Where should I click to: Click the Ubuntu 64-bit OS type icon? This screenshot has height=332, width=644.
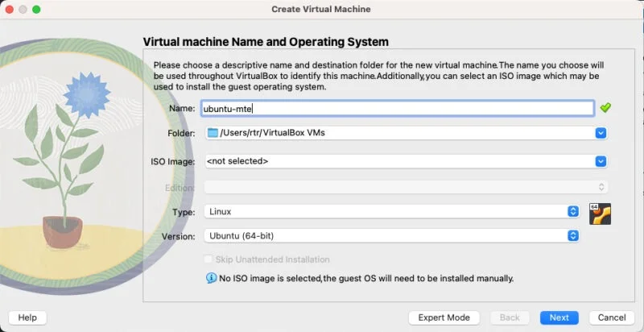[600, 214]
